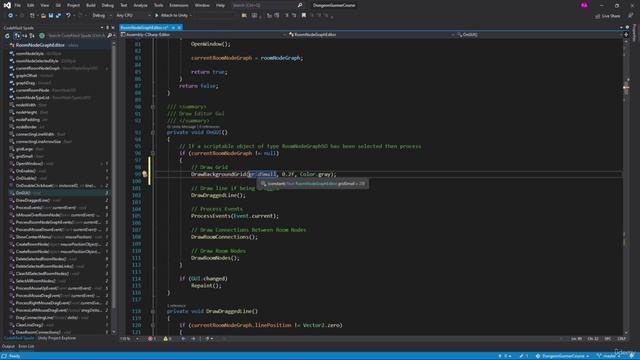Open the File menu

pyautogui.click(x=18, y=5)
